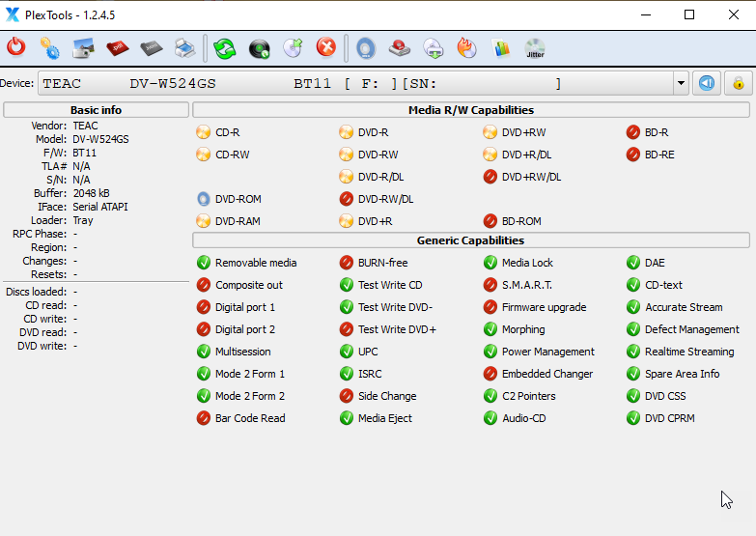Viewport: 756px width, 536px height.
Task: Select the 'Realtime Streaming' label
Action: click(x=689, y=352)
